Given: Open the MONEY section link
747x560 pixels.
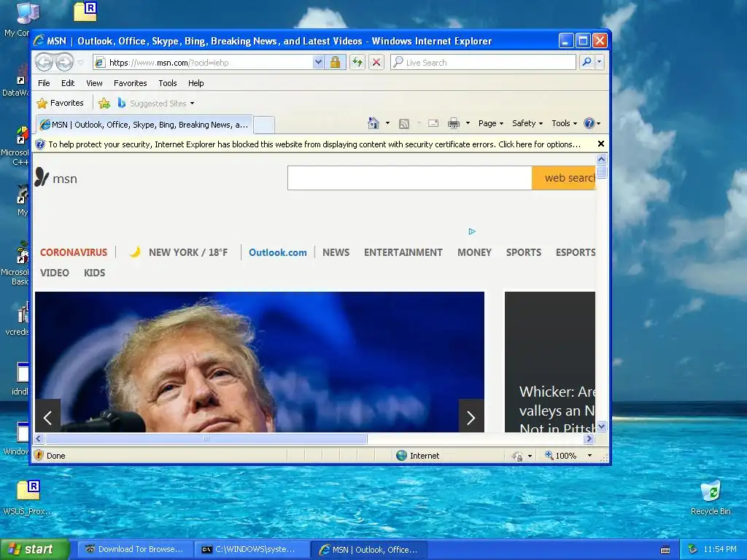Looking at the screenshot, I should point(474,252).
